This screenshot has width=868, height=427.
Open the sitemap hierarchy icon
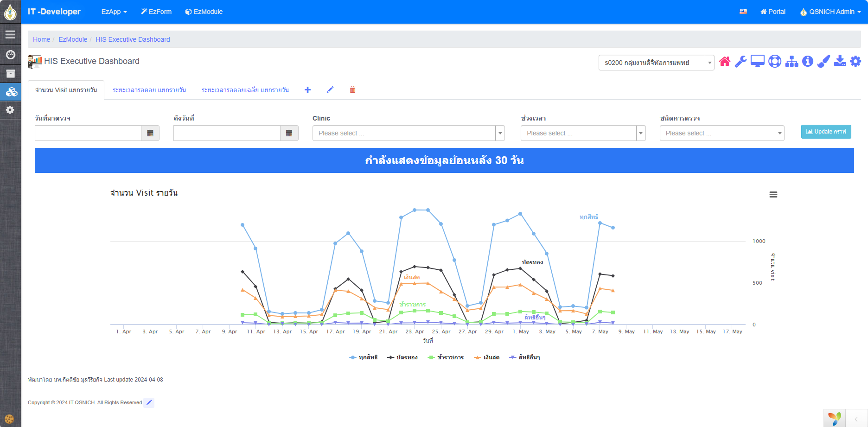pos(791,62)
